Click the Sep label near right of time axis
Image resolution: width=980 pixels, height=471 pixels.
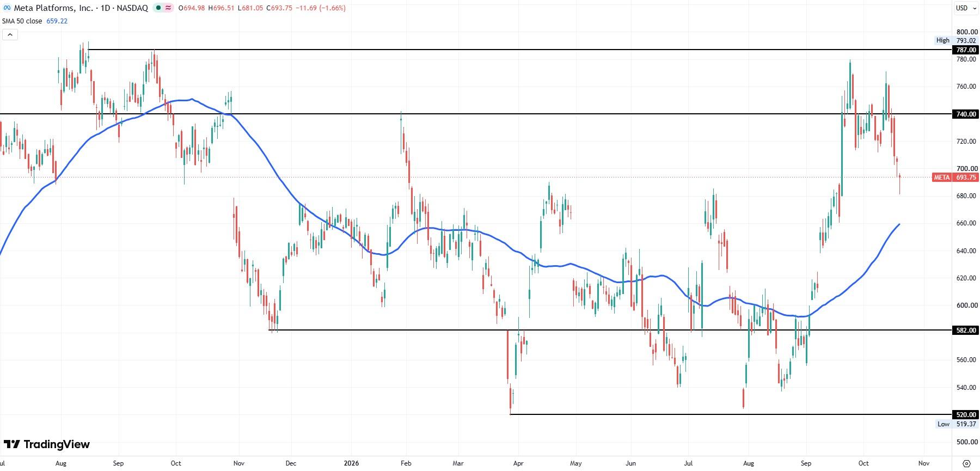(806, 463)
